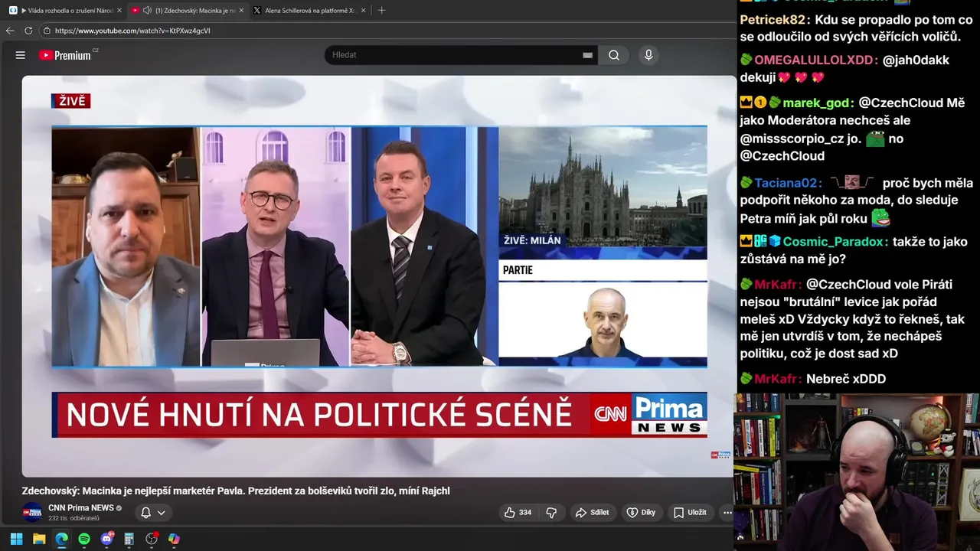The image size is (980, 551).
Task: Close the Alena Schillerová X tab
Action: point(364,11)
